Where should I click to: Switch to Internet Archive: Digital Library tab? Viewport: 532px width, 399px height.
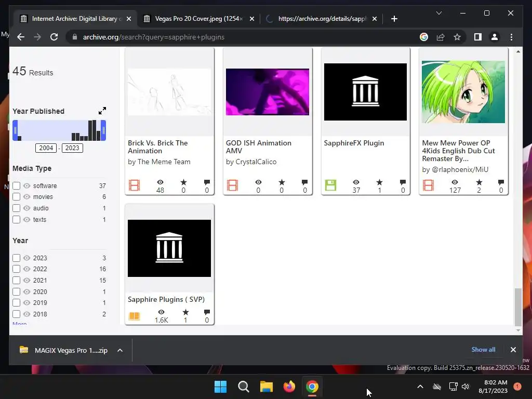75,19
